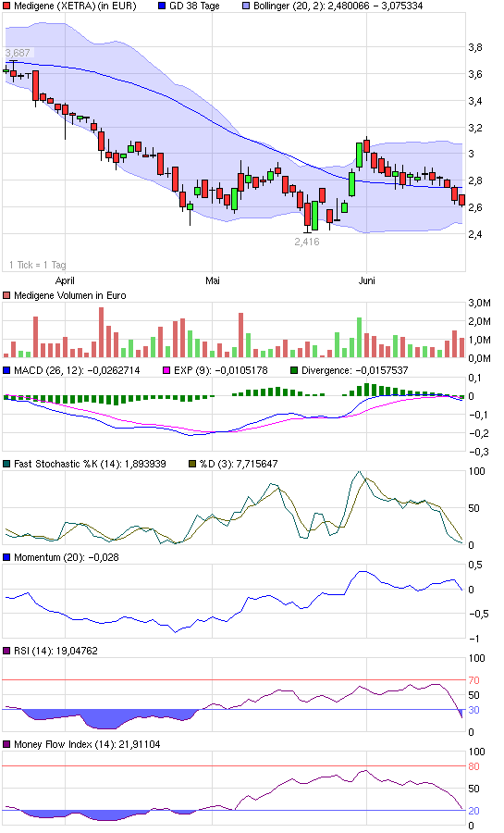
Task: Click the green Divergence legend swatch
Action: 293,370
